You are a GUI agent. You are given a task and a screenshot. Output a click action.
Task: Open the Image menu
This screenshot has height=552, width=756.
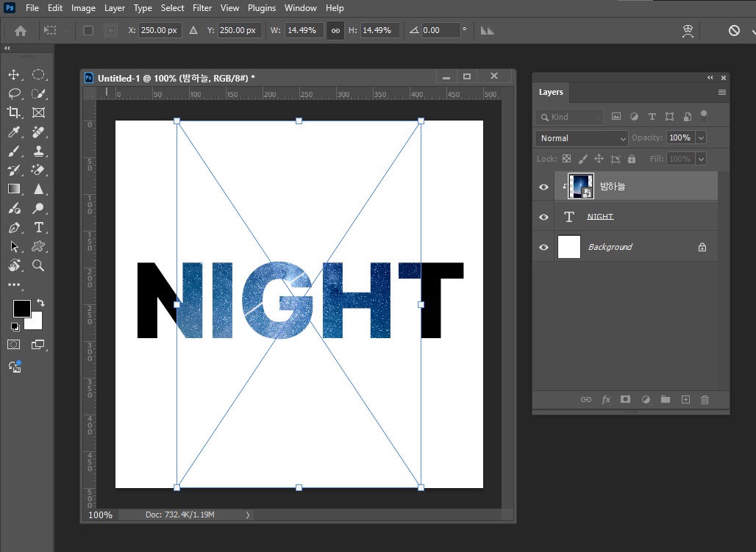point(83,8)
